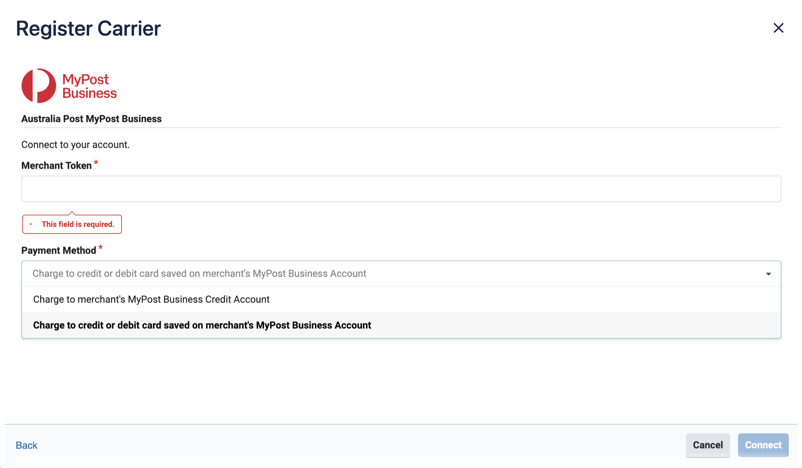Click the Register Carrier heading
The image size is (802, 468).
pyautogui.click(x=88, y=29)
